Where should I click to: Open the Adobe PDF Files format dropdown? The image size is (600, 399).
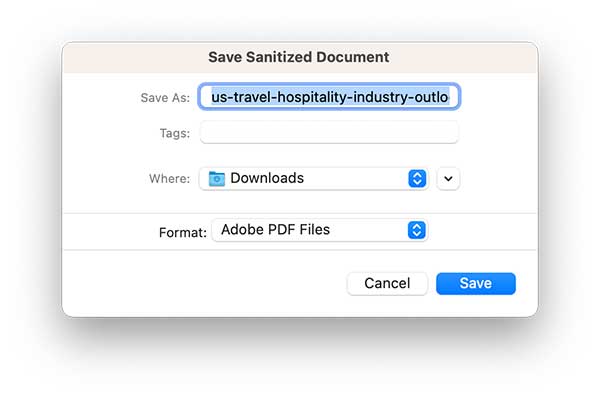point(320,230)
